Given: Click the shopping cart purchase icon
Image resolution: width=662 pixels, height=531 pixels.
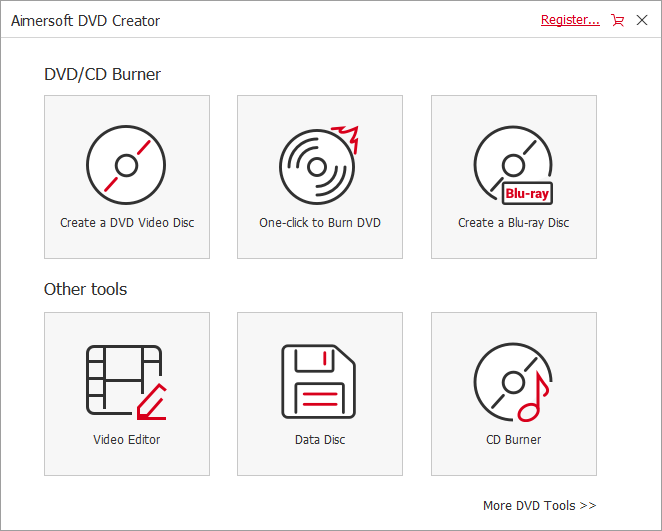Looking at the screenshot, I should coord(617,20).
